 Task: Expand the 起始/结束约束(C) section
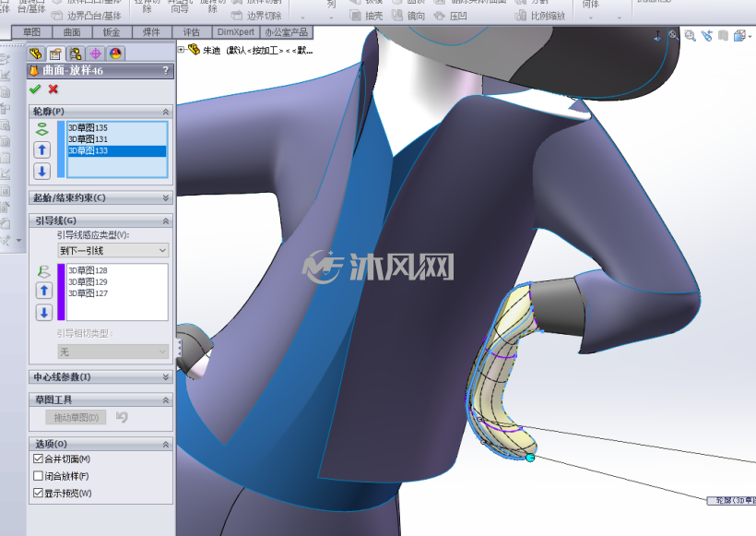pos(166,197)
